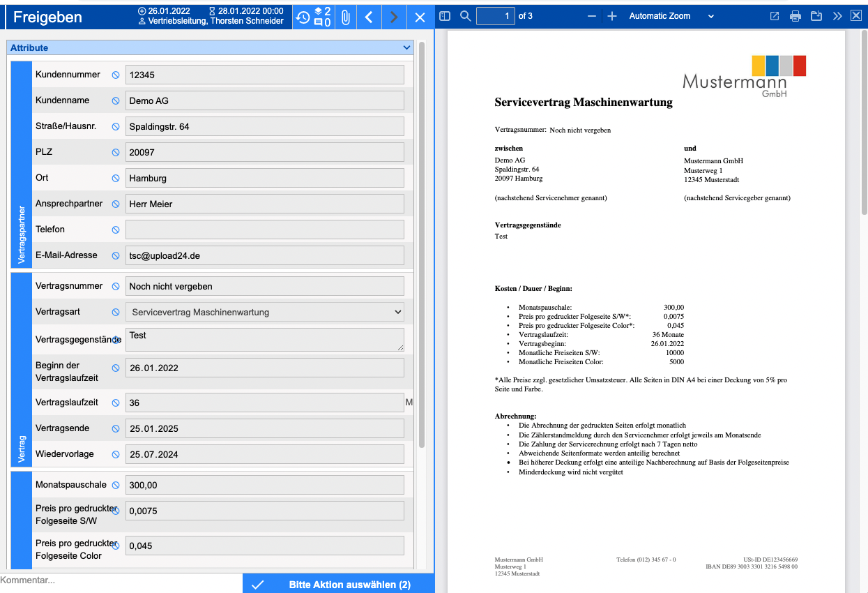Click read-only icon next to Wiedervorlage
868x593 pixels.
pyautogui.click(x=116, y=454)
